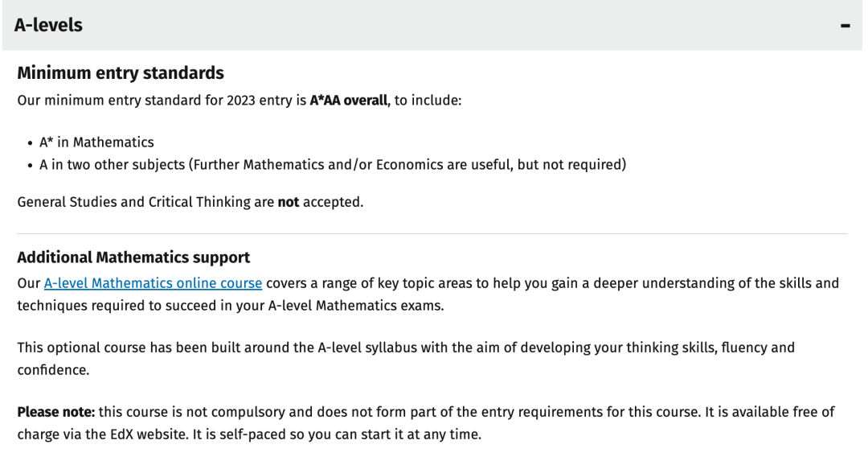Click the horizontal divider below General Studies
Viewport: 868px width, 461px height.
click(432, 234)
